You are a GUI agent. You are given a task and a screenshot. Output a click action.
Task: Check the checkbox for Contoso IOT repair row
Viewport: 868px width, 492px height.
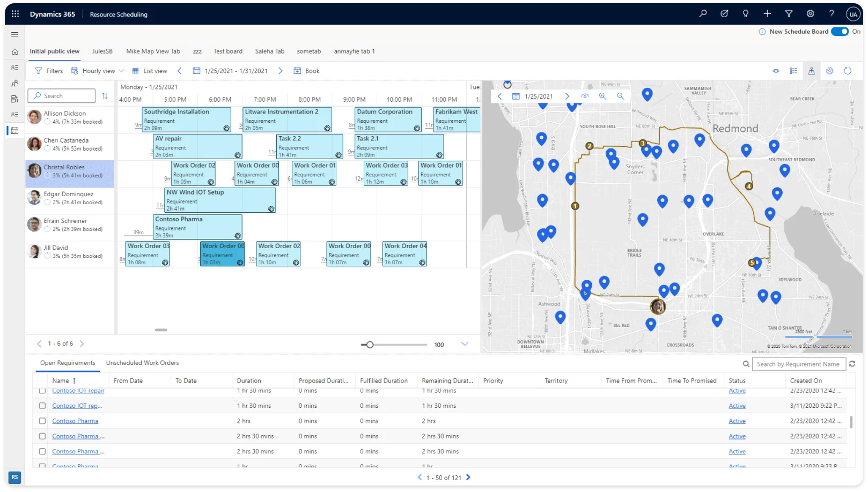pos(42,390)
